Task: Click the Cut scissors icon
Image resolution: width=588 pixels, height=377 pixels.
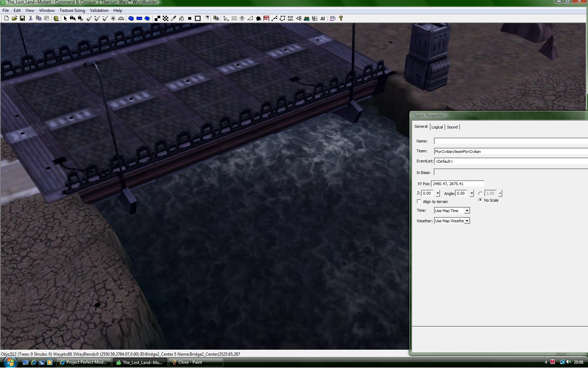Action: pos(30,18)
